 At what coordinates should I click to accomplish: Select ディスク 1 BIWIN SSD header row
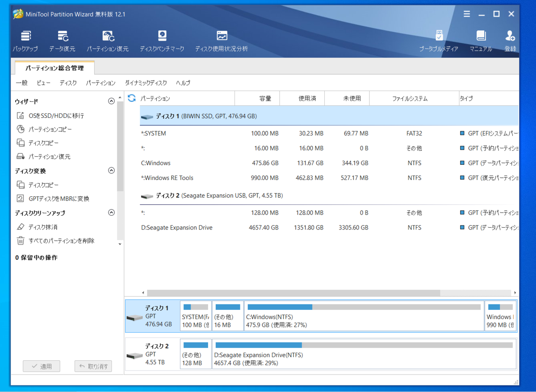tap(329, 116)
